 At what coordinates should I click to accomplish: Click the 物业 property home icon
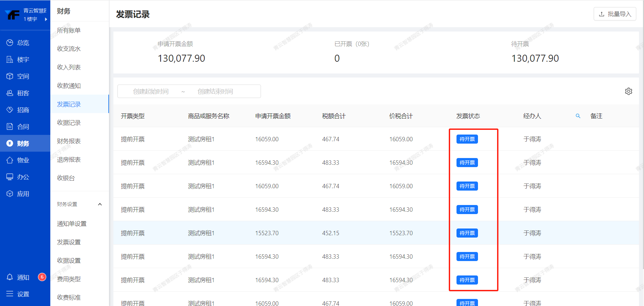click(10, 160)
